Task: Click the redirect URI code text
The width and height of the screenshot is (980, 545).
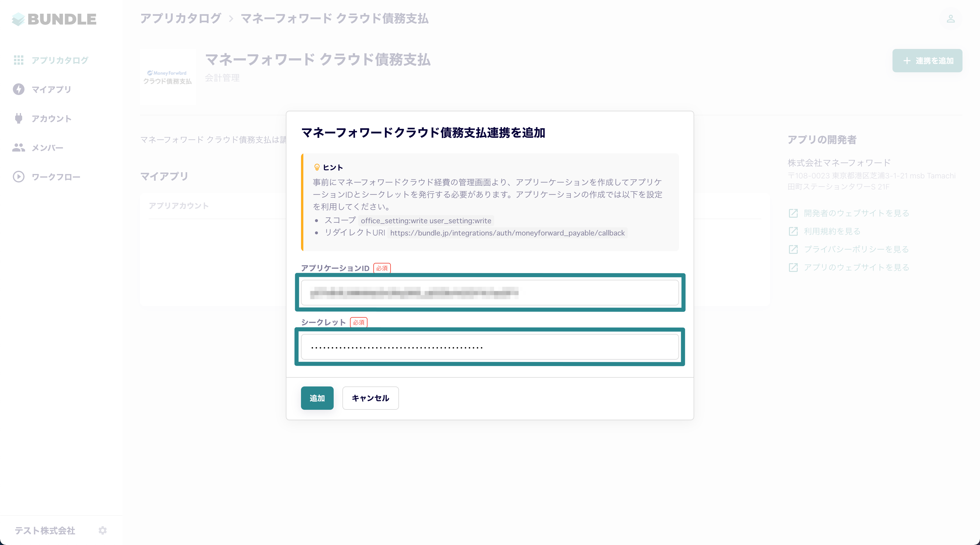Action: (x=508, y=233)
